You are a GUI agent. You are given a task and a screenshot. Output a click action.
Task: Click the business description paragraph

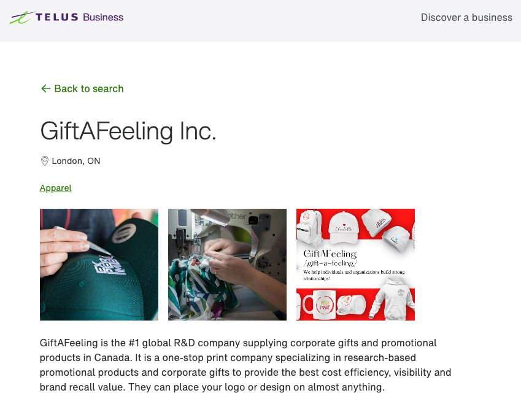[245, 365]
